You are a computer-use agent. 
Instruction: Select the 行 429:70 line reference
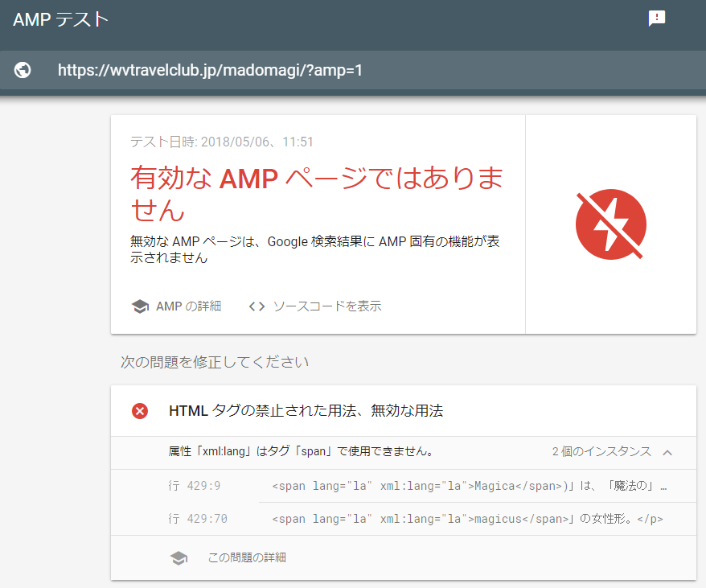[198, 519]
